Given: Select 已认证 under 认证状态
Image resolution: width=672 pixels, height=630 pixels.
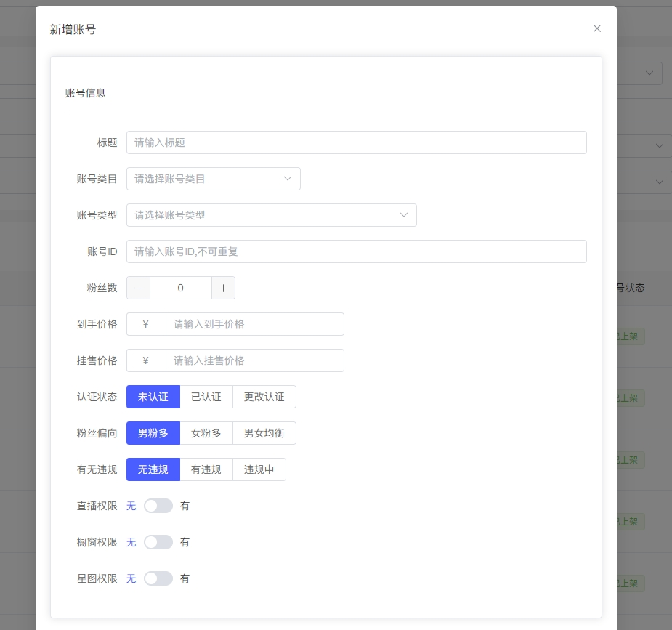Looking at the screenshot, I should [206, 397].
